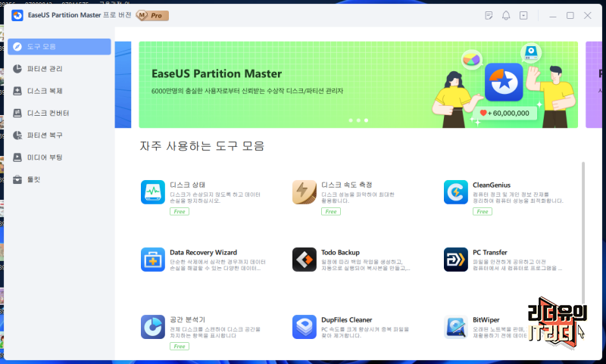Click the BitWiper icon

click(x=456, y=327)
